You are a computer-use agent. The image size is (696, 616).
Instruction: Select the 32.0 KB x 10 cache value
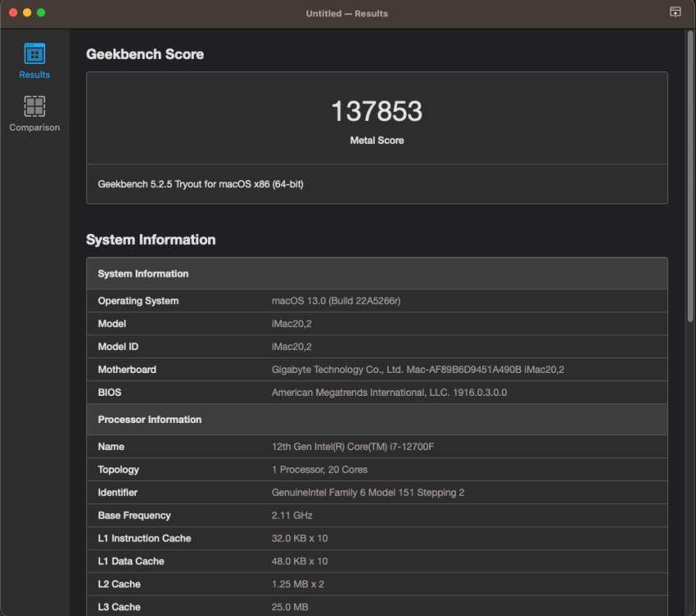pyautogui.click(x=300, y=539)
